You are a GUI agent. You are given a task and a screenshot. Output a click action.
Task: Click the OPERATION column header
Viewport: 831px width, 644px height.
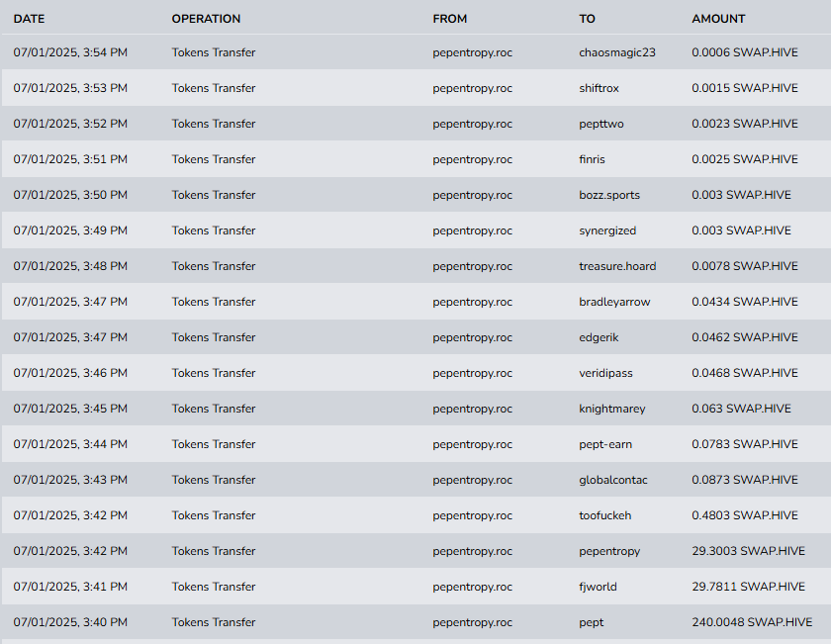(206, 19)
